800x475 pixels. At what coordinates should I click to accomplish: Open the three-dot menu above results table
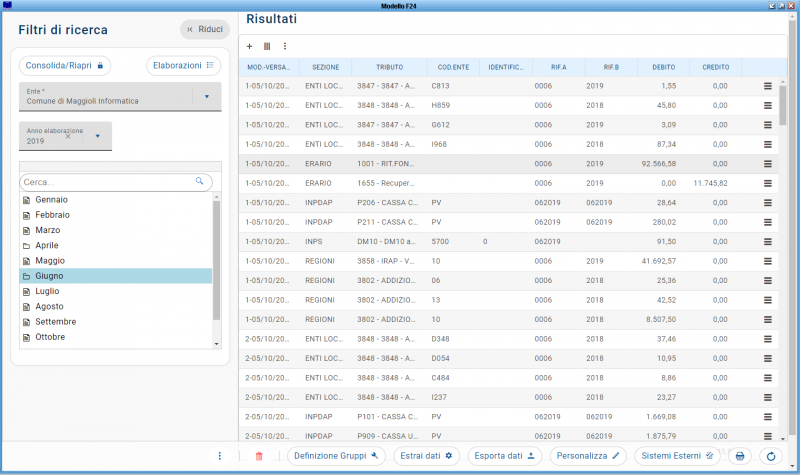[285, 46]
